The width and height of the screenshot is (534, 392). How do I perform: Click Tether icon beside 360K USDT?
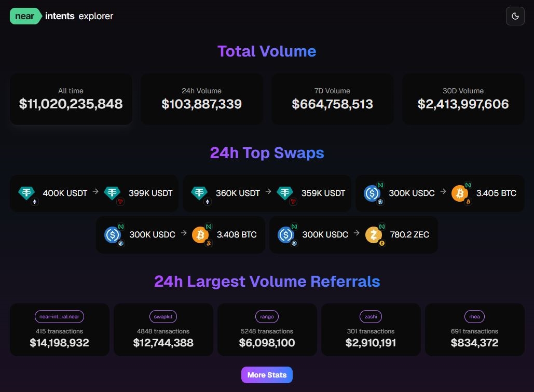pyautogui.click(x=200, y=193)
